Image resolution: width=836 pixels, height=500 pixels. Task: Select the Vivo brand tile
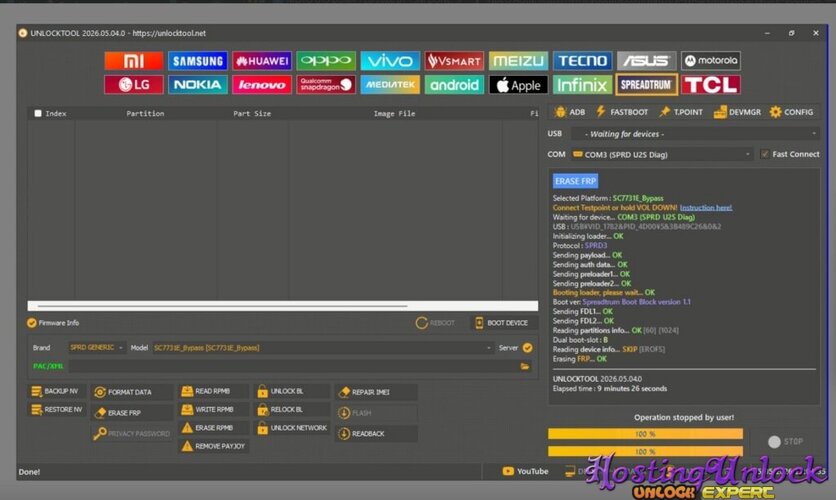point(390,61)
